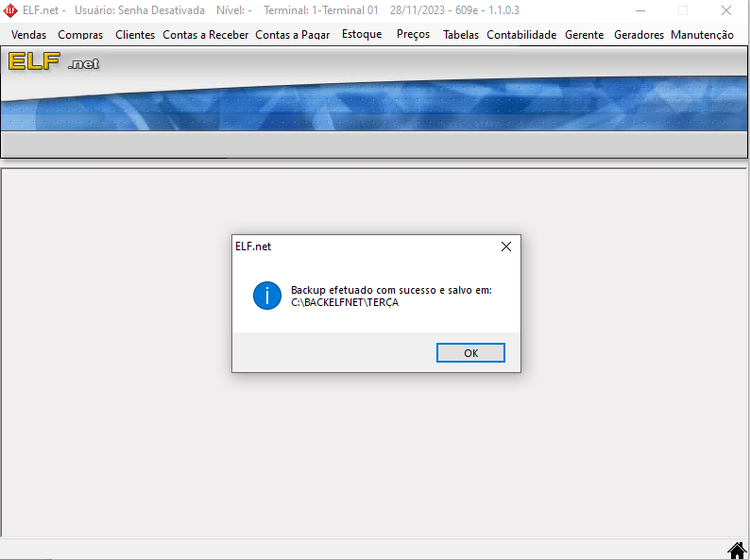This screenshot has width=750, height=560.
Task: Close the ELF.net backup message dialog
Action: (506, 246)
